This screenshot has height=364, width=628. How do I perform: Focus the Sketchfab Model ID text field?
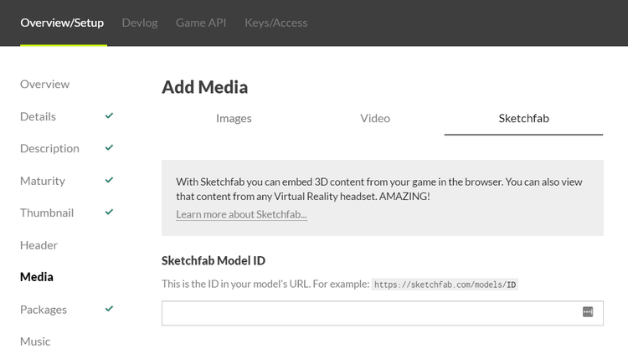[368, 313]
